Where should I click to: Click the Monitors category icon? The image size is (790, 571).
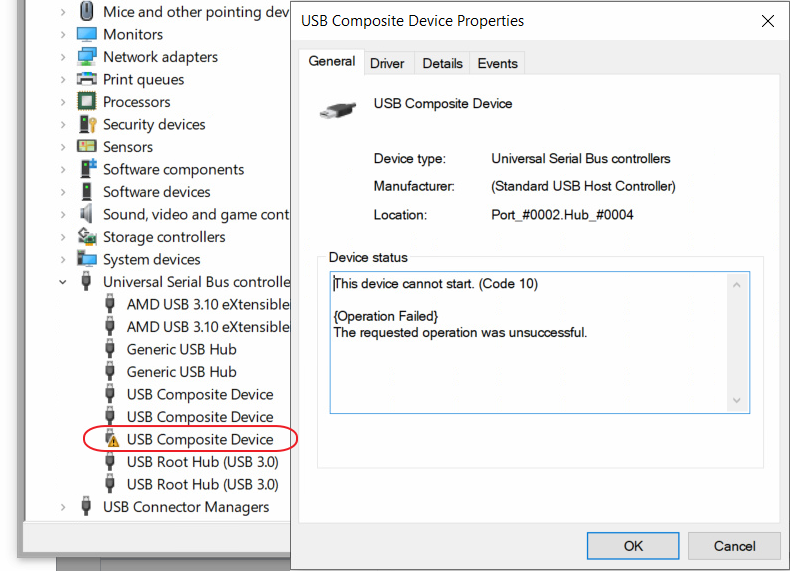pos(87,34)
